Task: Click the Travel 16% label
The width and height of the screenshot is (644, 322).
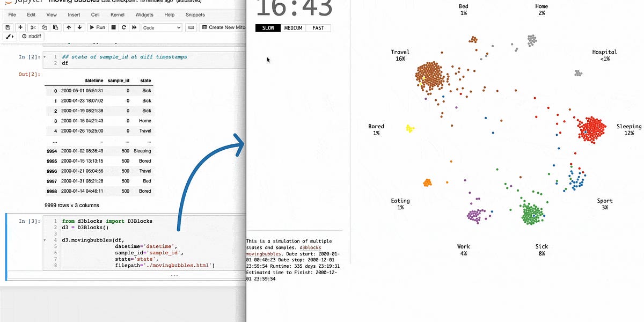Action: click(400, 55)
